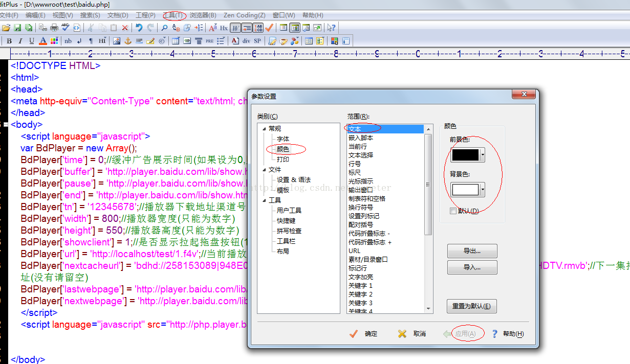The height and width of the screenshot is (364, 630).
Task: Insert non-breaking space with nb icon
Action: point(68,41)
